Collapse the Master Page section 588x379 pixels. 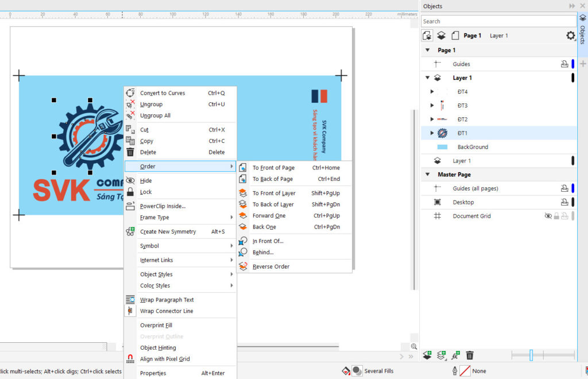pos(428,175)
